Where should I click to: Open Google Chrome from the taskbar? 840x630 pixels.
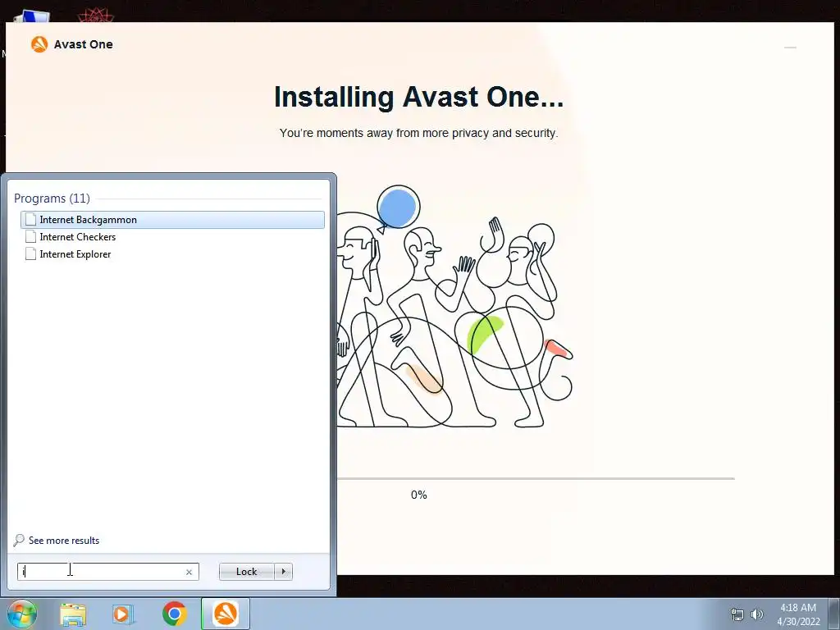(x=174, y=614)
